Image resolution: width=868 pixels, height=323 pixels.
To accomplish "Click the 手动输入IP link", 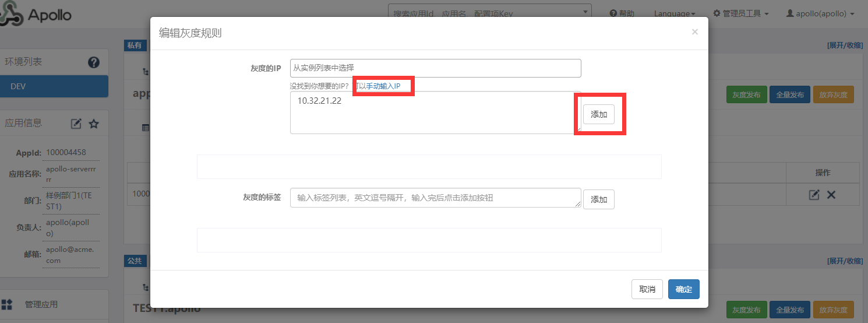I will coord(383,86).
